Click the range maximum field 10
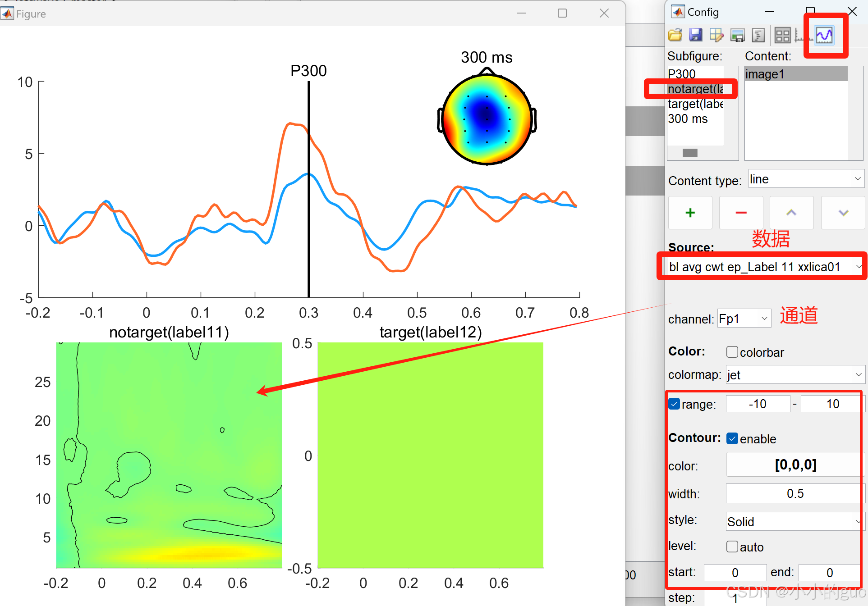Image resolution: width=868 pixels, height=606 pixels. pyautogui.click(x=832, y=404)
